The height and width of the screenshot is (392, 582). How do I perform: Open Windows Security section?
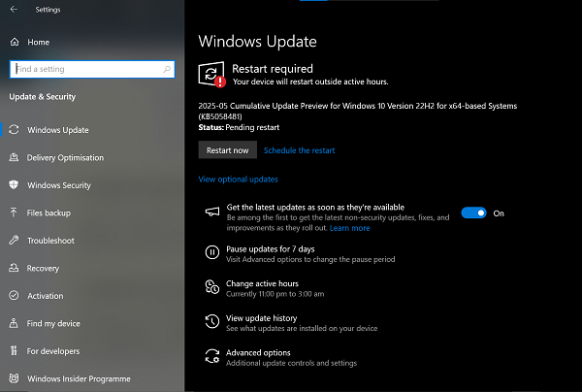coord(59,185)
